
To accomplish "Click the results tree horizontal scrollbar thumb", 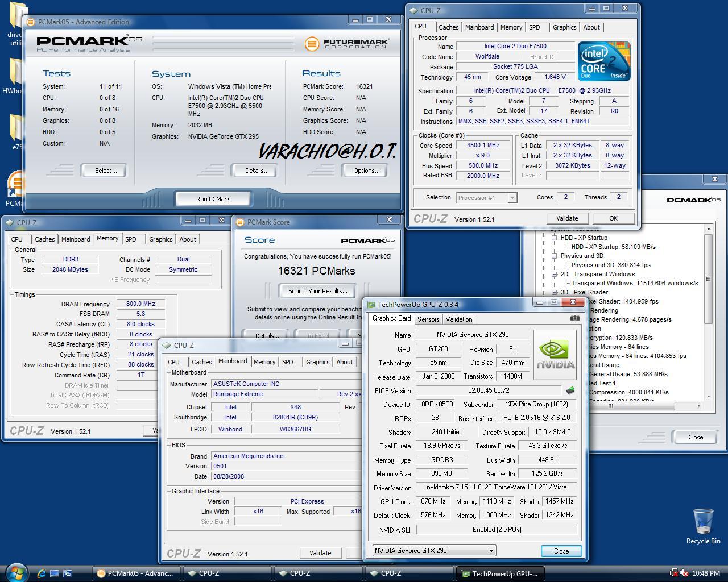I will (x=610, y=406).
